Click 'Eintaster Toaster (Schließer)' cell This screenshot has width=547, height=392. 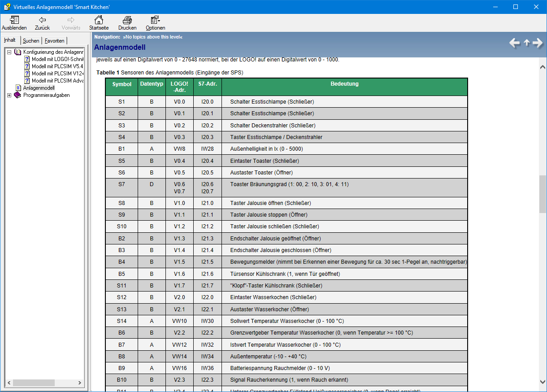[344, 161]
